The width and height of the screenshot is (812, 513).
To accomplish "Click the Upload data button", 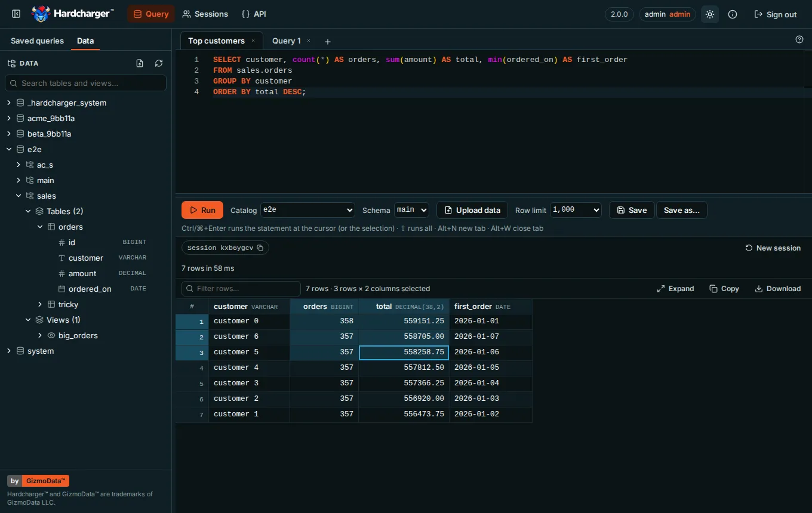I will coord(472,210).
